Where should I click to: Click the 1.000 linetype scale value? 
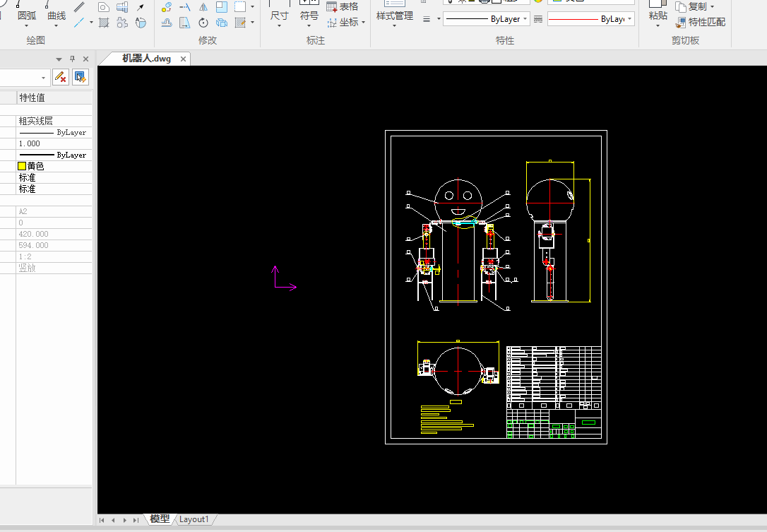coord(54,143)
